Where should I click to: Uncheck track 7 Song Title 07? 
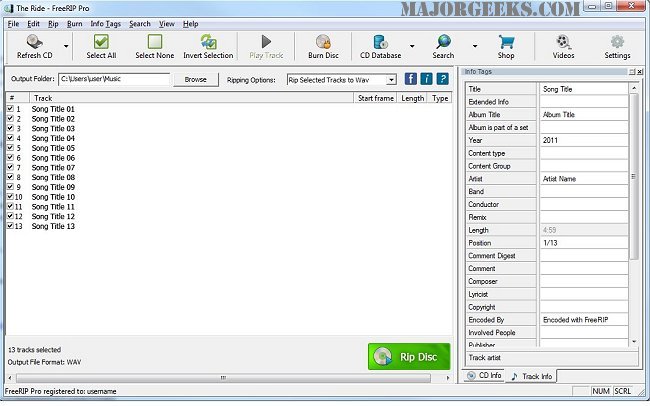[10, 167]
